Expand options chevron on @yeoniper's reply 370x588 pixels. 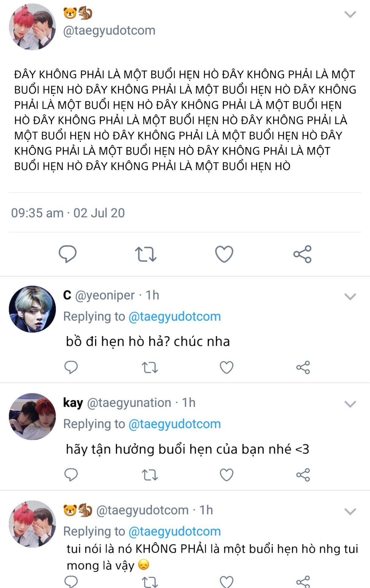coord(350,296)
